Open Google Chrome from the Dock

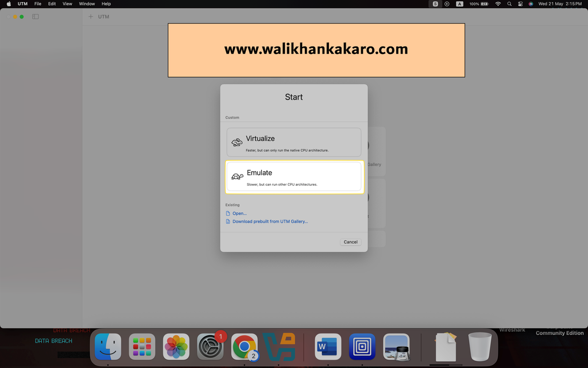(245, 347)
